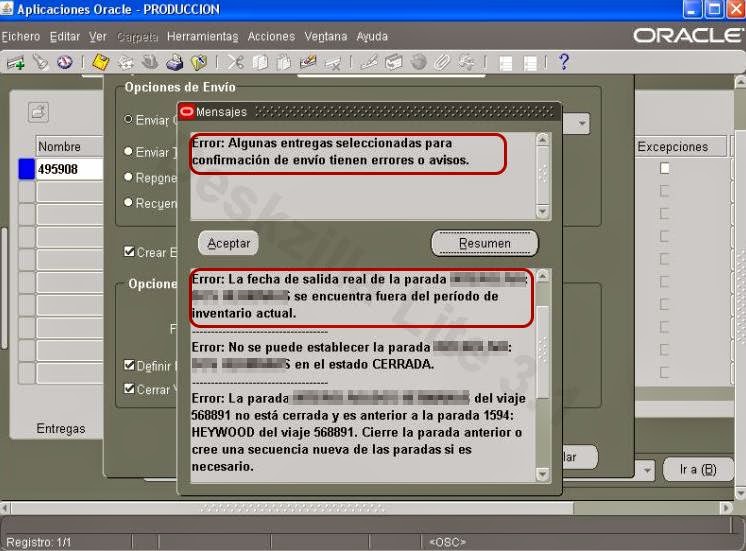Click the Switch Responsibilities hand icon
Screen dimensions: 746x551
point(150,62)
